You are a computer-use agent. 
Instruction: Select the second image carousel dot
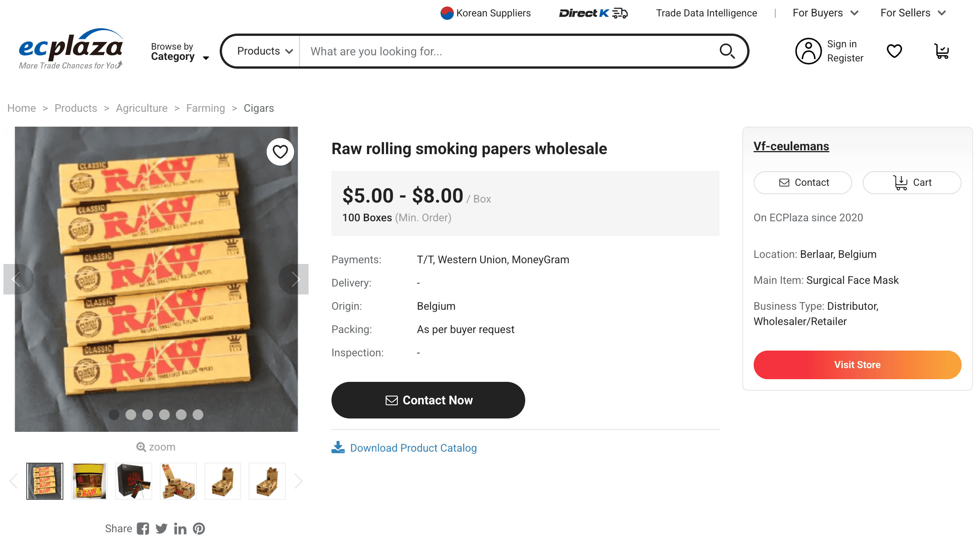[131, 414]
